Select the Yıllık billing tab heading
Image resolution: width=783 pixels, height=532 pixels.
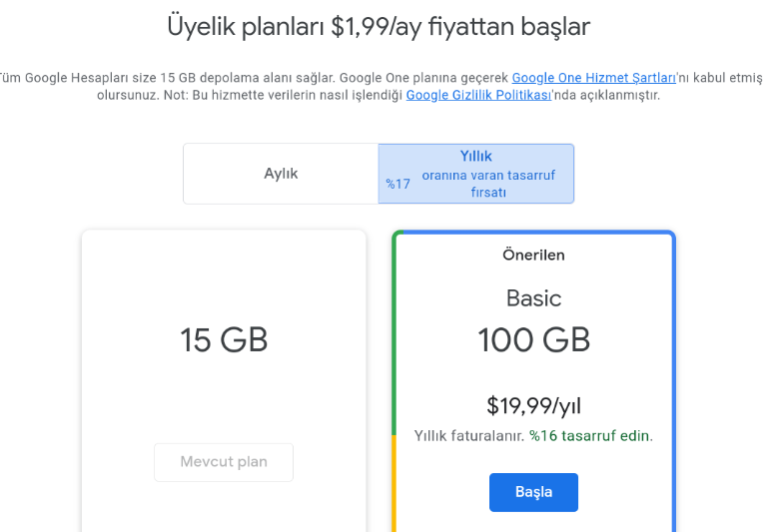476,157
